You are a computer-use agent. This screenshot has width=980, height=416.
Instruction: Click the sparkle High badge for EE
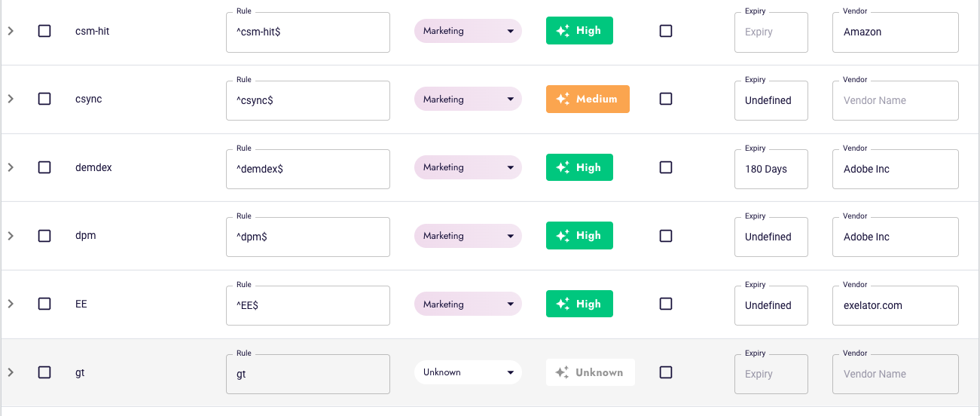point(579,304)
